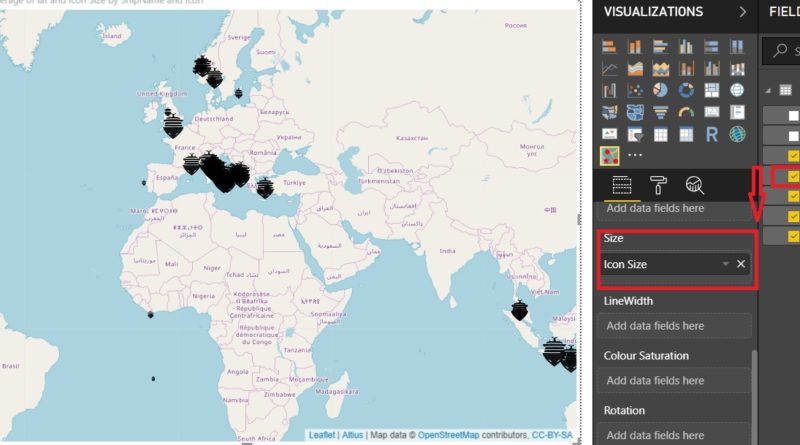Select the R script visual
The width and height of the screenshot is (800, 445).
[712, 134]
